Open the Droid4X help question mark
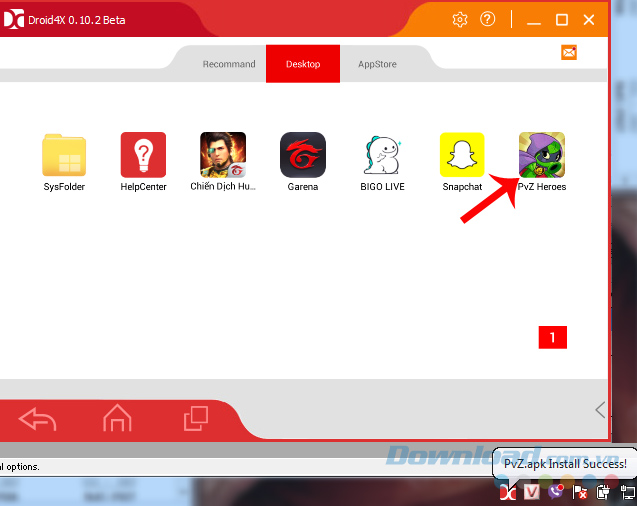 tap(488, 19)
